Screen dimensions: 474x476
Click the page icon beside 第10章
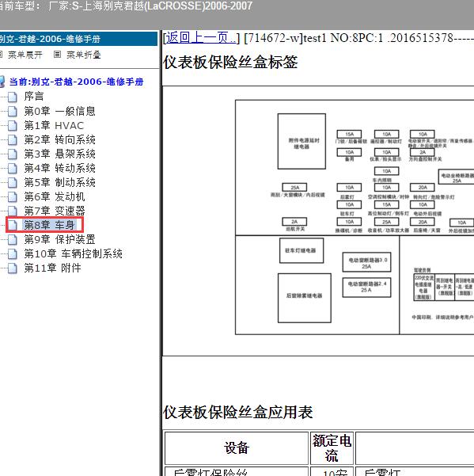point(13,253)
